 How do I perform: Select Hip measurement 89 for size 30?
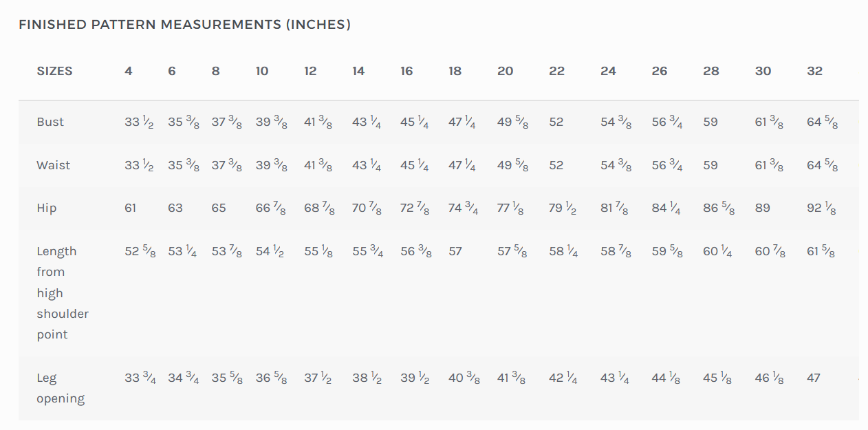click(x=763, y=208)
